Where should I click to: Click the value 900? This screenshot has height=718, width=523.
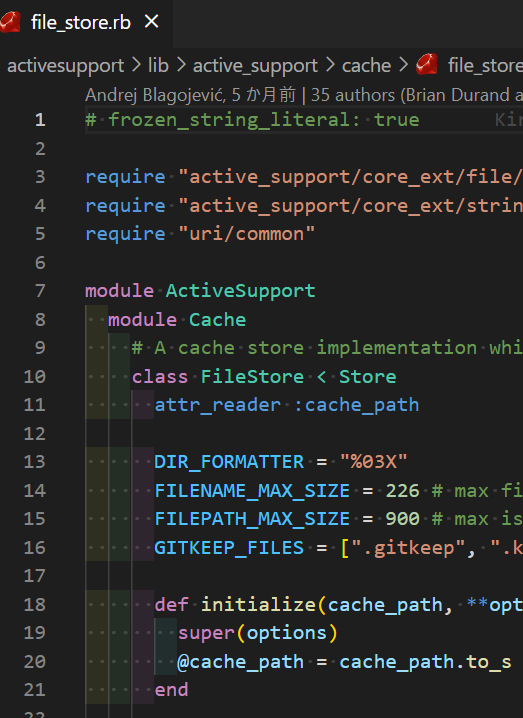coord(402,519)
